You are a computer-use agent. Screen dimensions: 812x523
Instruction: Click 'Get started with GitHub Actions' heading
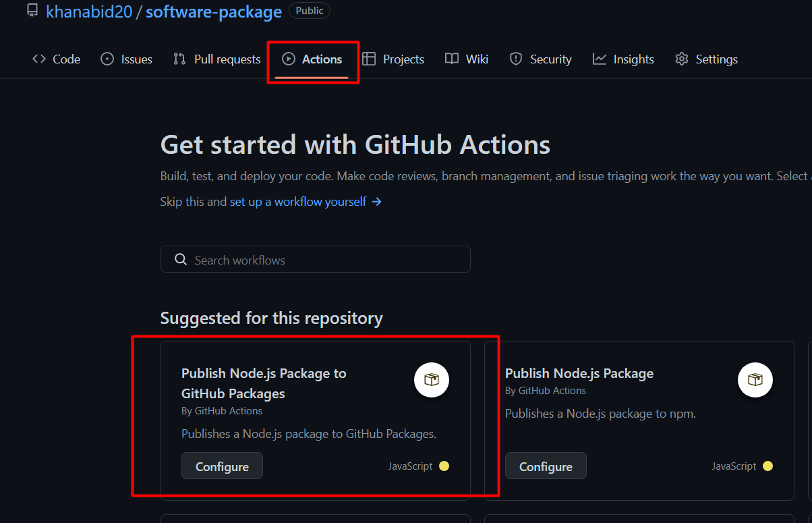355,144
